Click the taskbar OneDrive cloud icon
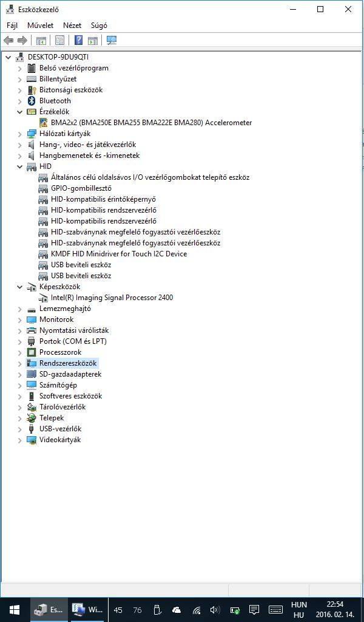Screen dimensions: 364x622 [177, 610]
